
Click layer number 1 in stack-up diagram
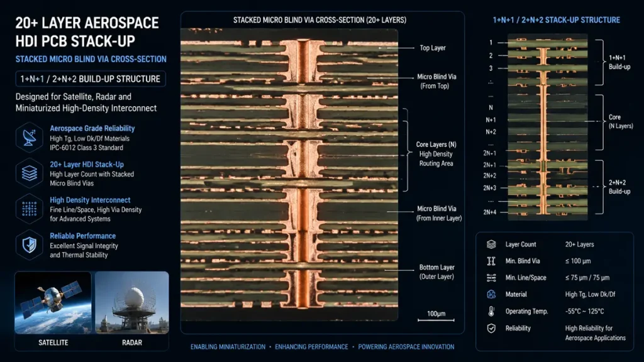pos(491,43)
